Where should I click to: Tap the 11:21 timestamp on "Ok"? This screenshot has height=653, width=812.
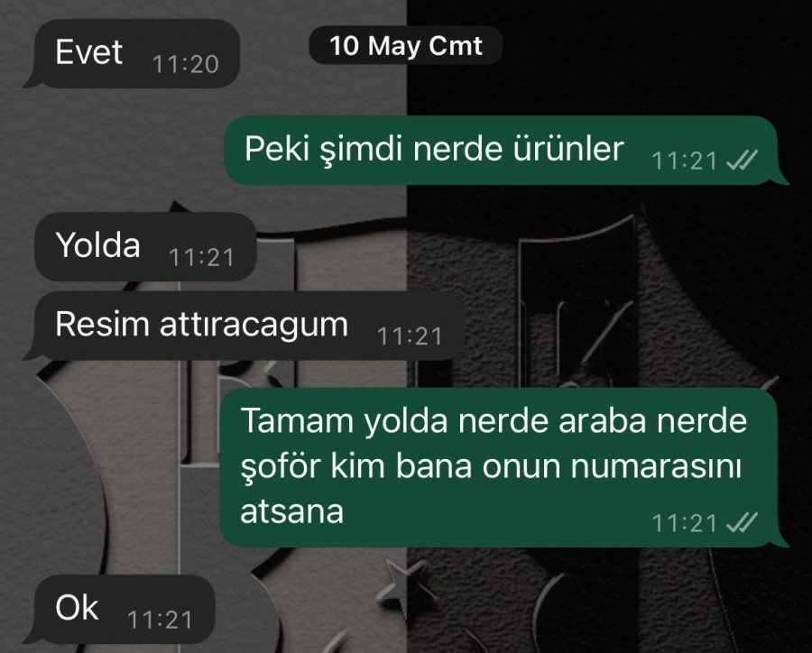(160, 620)
